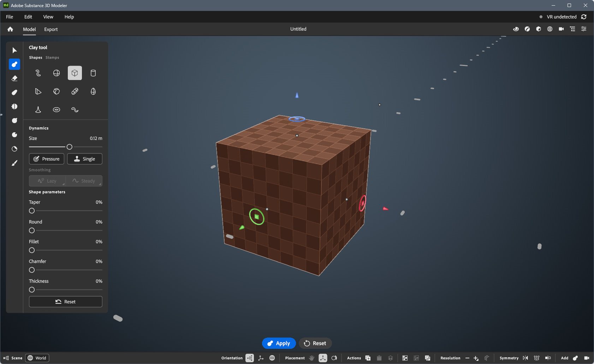The height and width of the screenshot is (364, 594).
Task: Click the add clay icon beside Add
Action: (575, 358)
